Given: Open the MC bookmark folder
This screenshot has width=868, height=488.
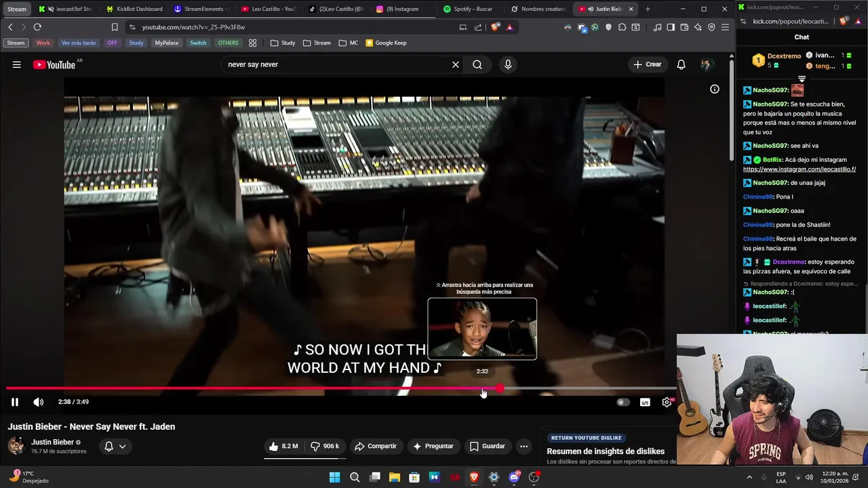Looking at the screenshot, I should pyautogui.click(x=348, y=43).
